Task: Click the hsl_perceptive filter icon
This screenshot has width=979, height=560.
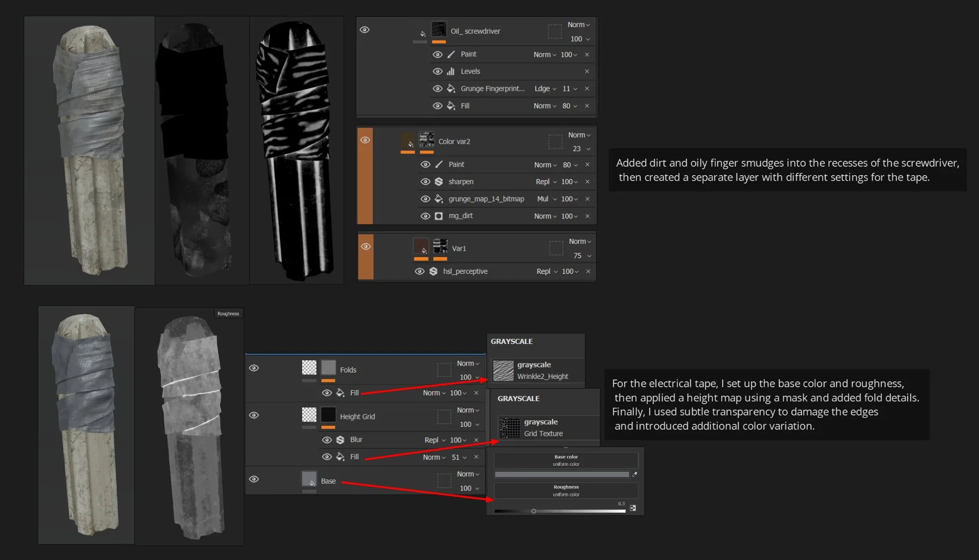Action: (x=433, y=271)
